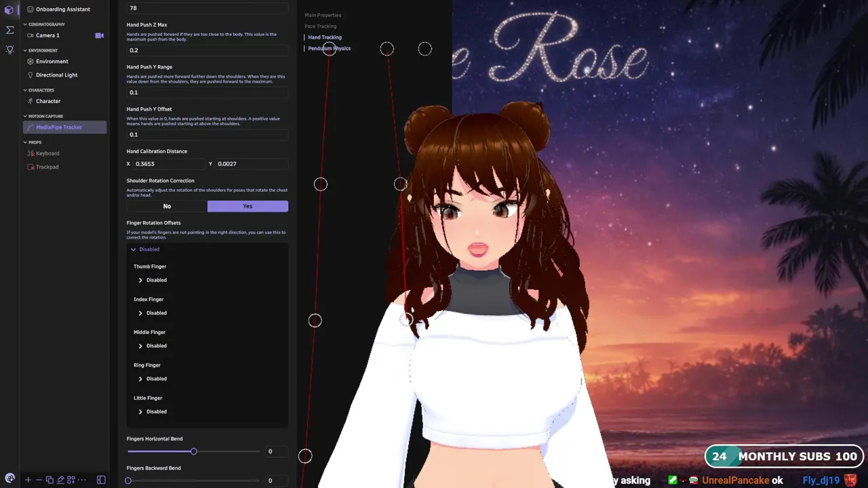
Task: Click the purple active camera icon
Action: (99, 35)
